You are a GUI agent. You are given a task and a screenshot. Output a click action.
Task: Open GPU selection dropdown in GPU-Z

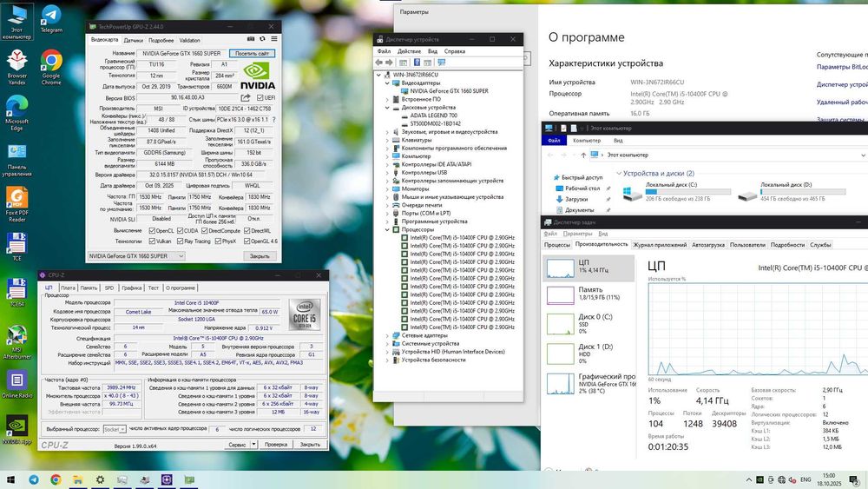pyautogui.click(x=135, y=256)
